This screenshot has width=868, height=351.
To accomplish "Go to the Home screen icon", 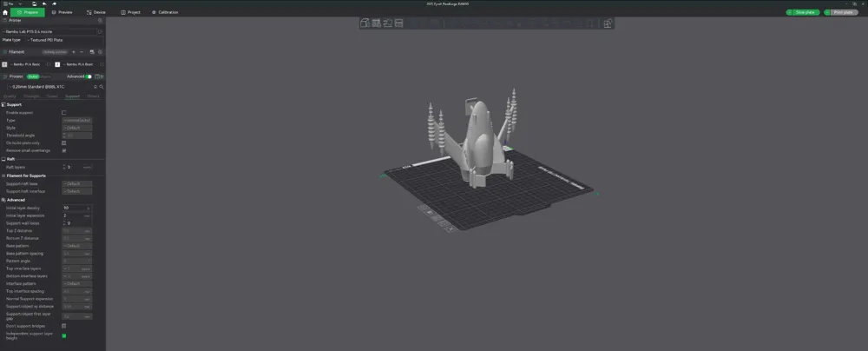I will coord(5,12).
